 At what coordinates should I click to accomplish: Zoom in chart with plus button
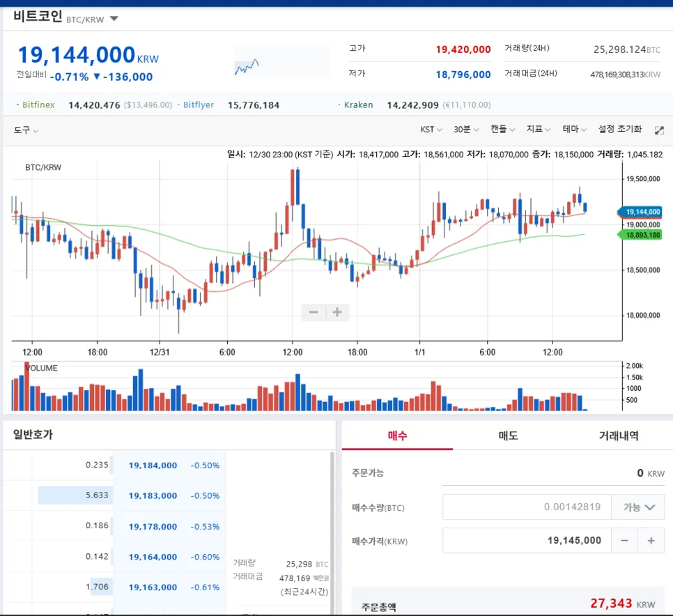[x=337, y=312]
